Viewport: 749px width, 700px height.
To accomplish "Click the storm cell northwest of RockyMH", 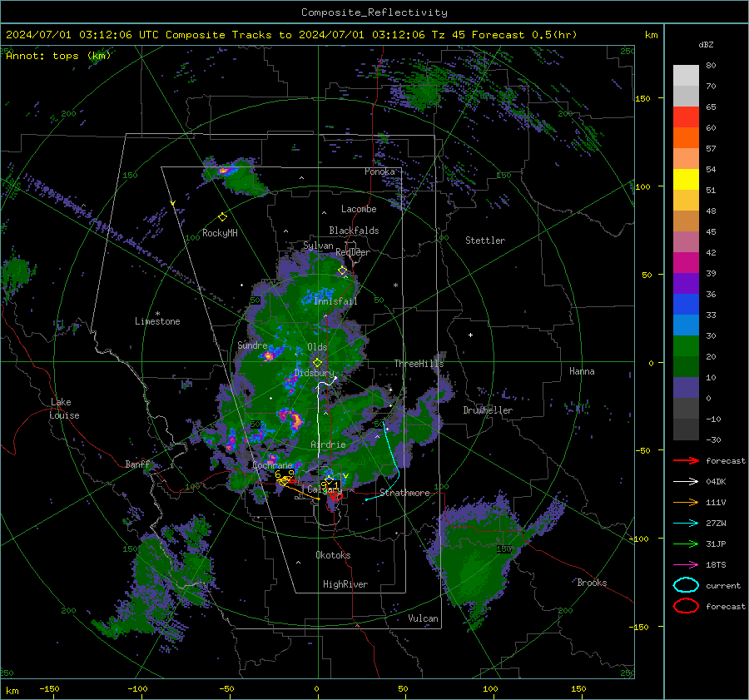I will (x=233, y=176).
